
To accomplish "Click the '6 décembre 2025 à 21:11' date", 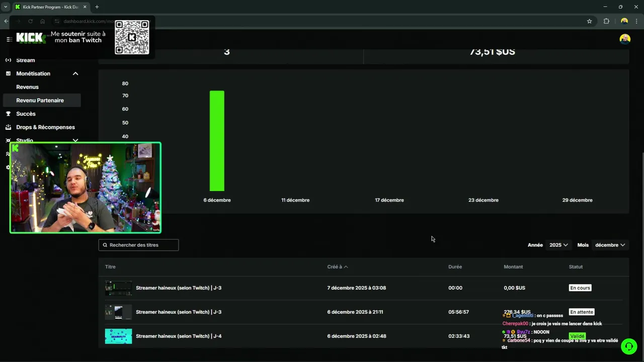I will coord(355,312).
